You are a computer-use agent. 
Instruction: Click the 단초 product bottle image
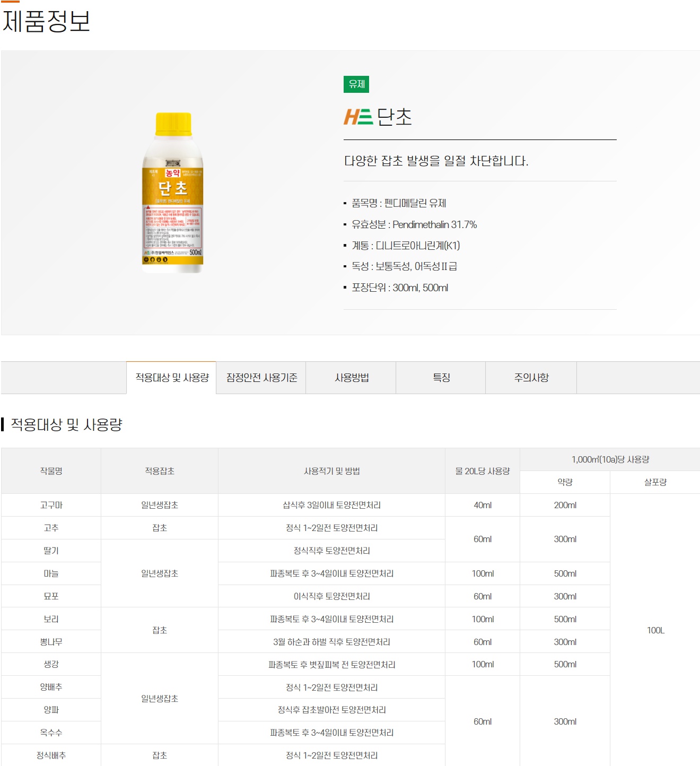point(173,193)
